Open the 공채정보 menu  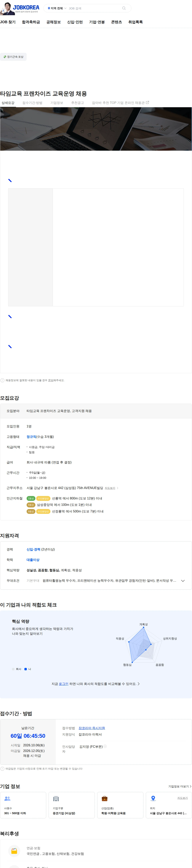[x=54, y=22]
